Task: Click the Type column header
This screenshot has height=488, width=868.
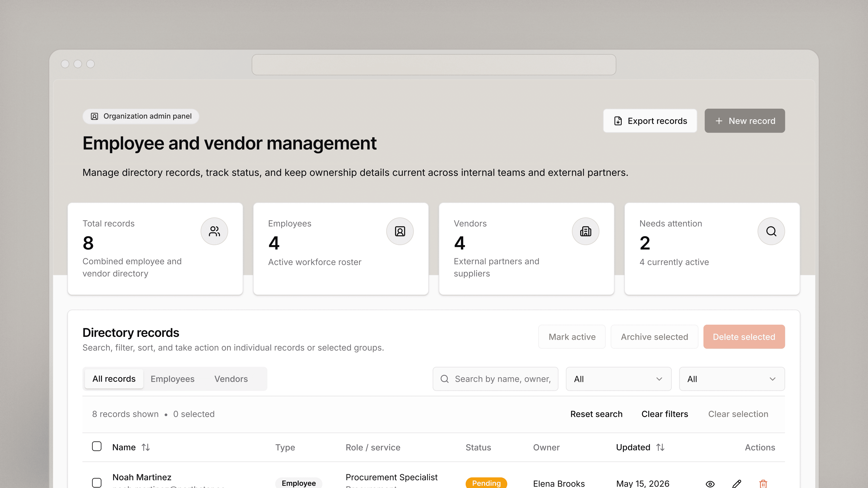Action: tap(285, 447)
